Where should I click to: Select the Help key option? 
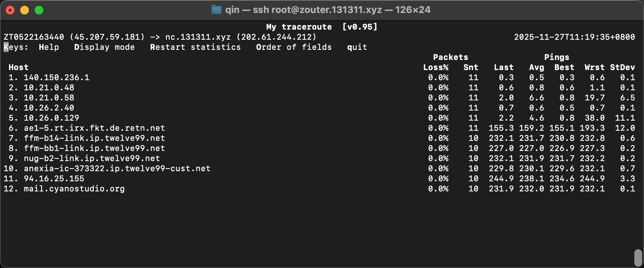[49, 47]
